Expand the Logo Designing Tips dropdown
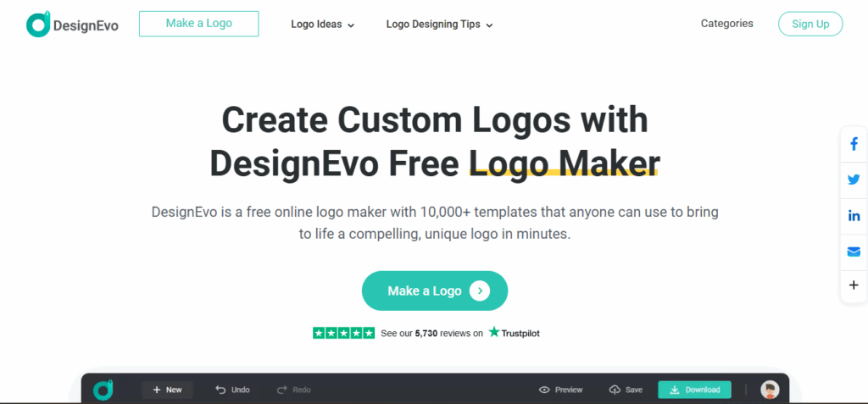 tap(440, 25)
